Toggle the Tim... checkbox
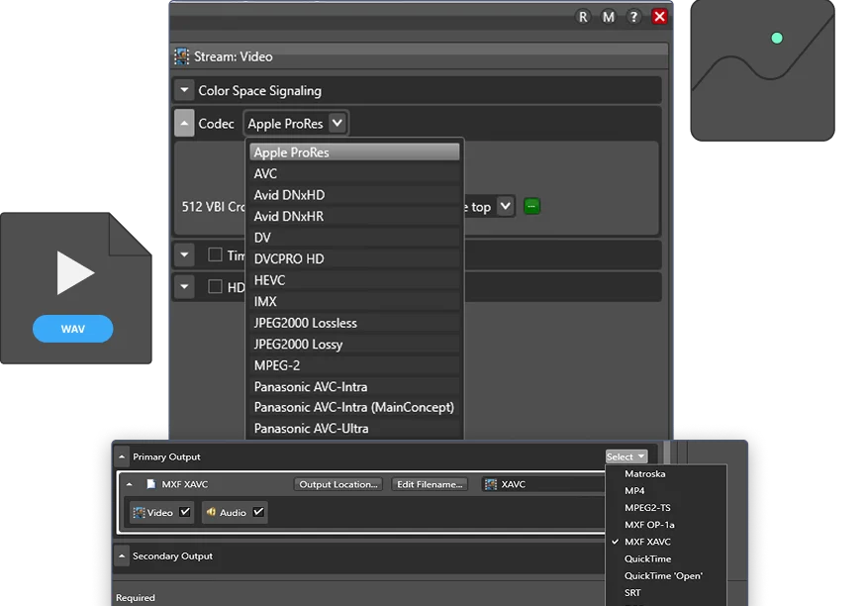This screenshot has width=868, height=606. coord(215,254)
